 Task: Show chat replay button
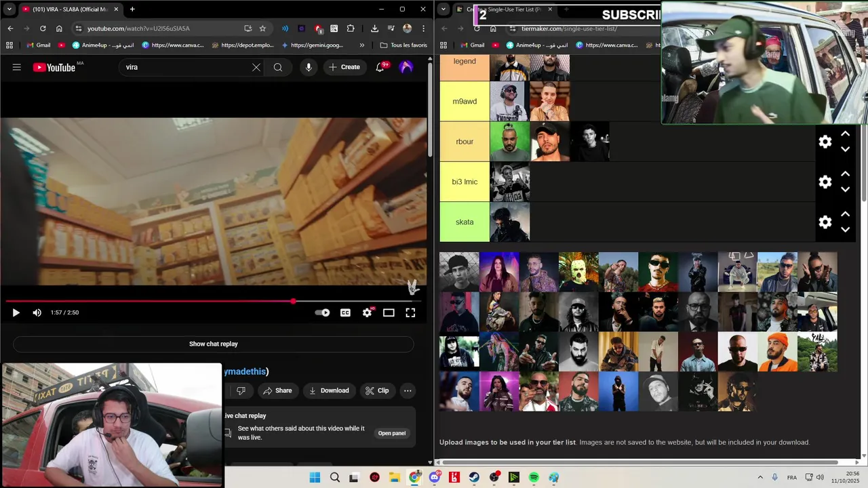pyautogui.click(x=214, y=344)
